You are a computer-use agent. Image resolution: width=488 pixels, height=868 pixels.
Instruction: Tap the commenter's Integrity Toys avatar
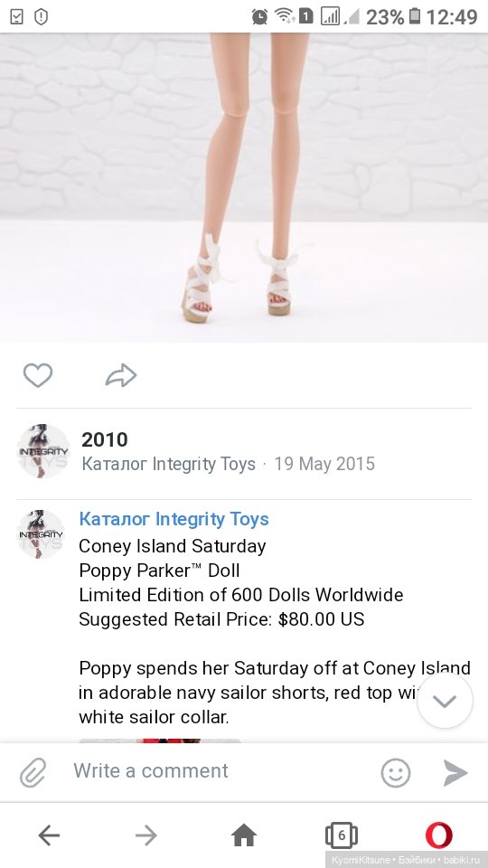tap(41, 533)
